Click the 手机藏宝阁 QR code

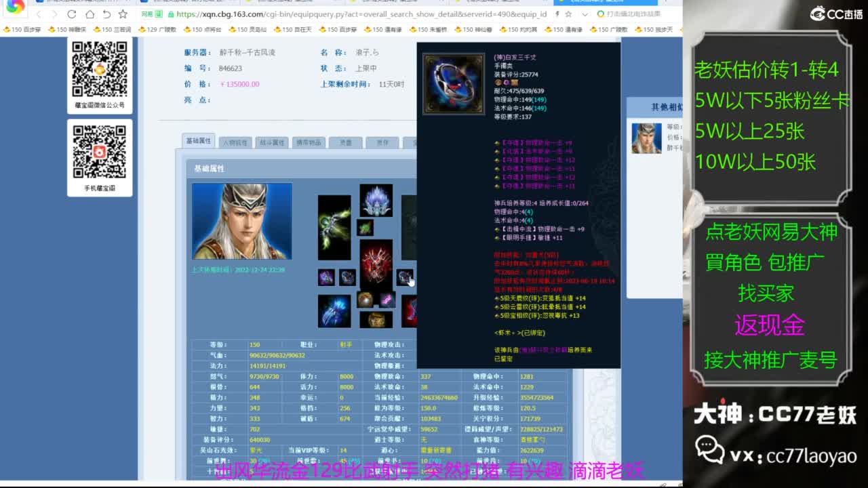(x=100, y=152)
